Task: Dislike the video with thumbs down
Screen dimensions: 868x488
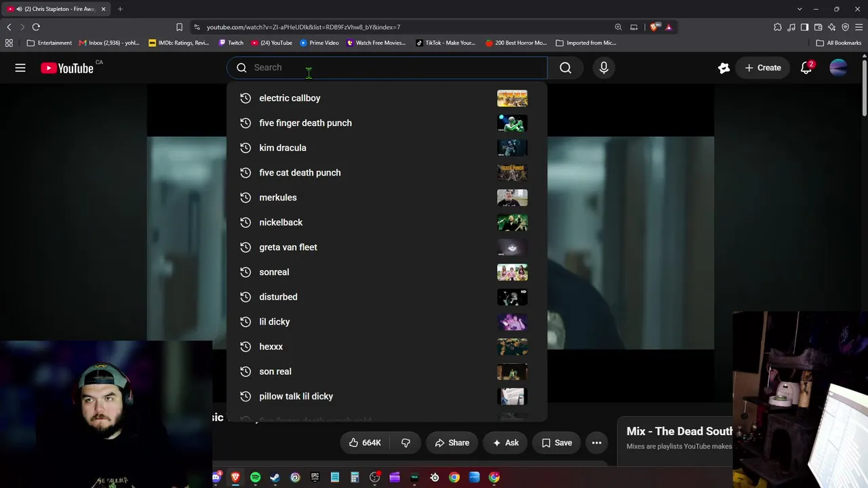Action: click(406, 443)
